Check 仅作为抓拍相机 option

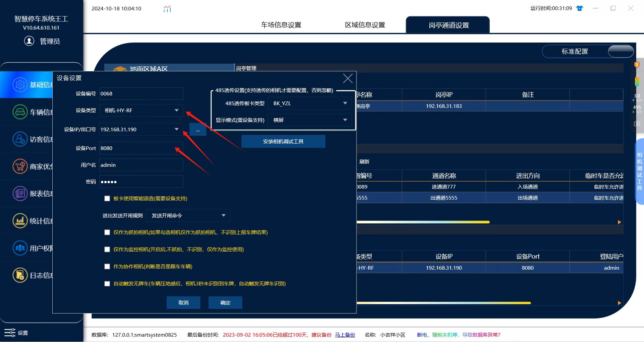pyautogui.click(x=107, y=232)
